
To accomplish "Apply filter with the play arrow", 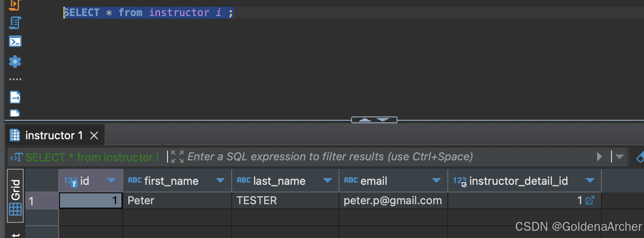I will point(599,157).
